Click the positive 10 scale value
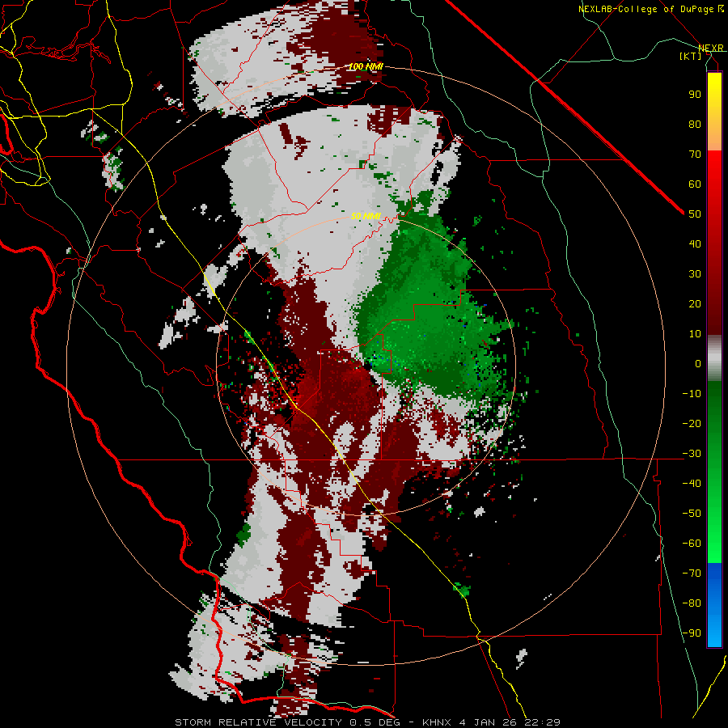The image size is (728, 728). [x=695, y=334]
